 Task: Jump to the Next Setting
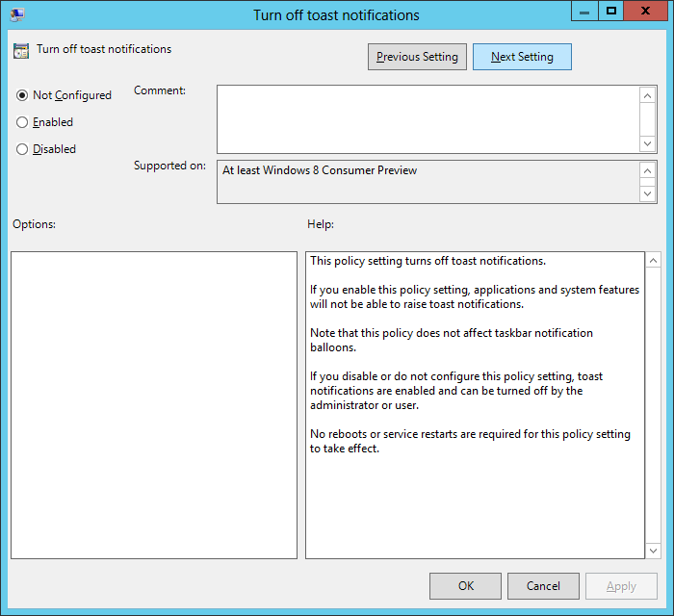[x=522, y=57]
